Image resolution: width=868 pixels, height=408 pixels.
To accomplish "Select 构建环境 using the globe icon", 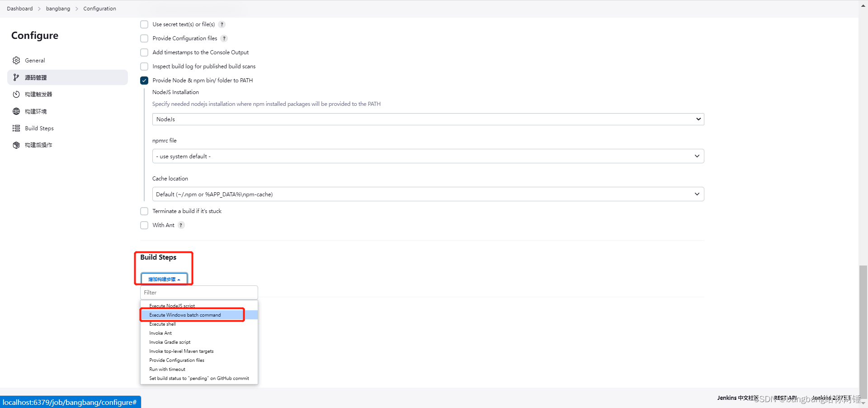I will coord(16,111).
